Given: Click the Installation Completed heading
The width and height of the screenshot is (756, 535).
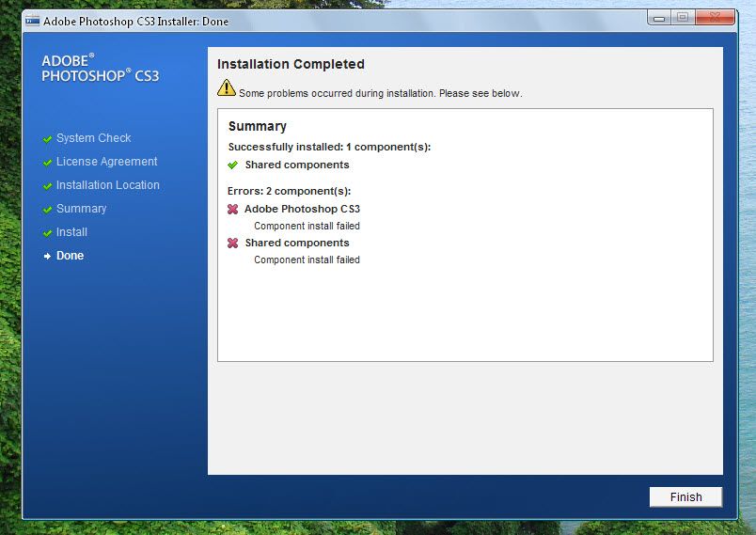Looking at the screenshot, I should click(291, 64).
